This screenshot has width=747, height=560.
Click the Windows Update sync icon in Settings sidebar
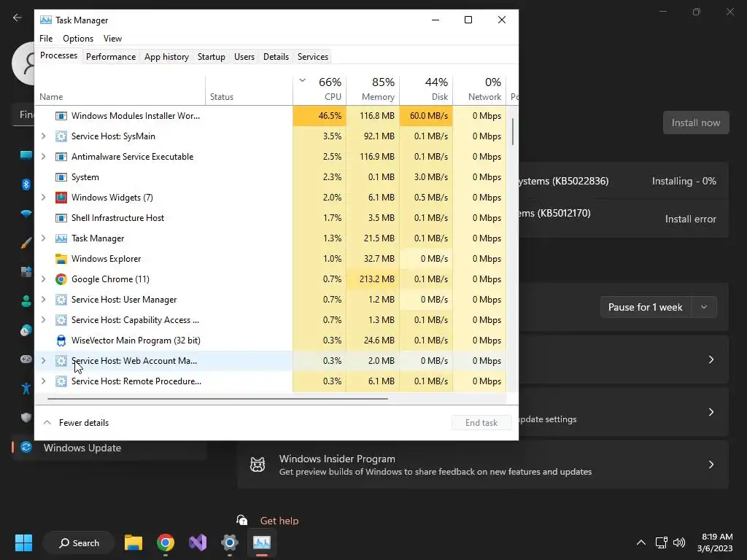coord(26,448)
